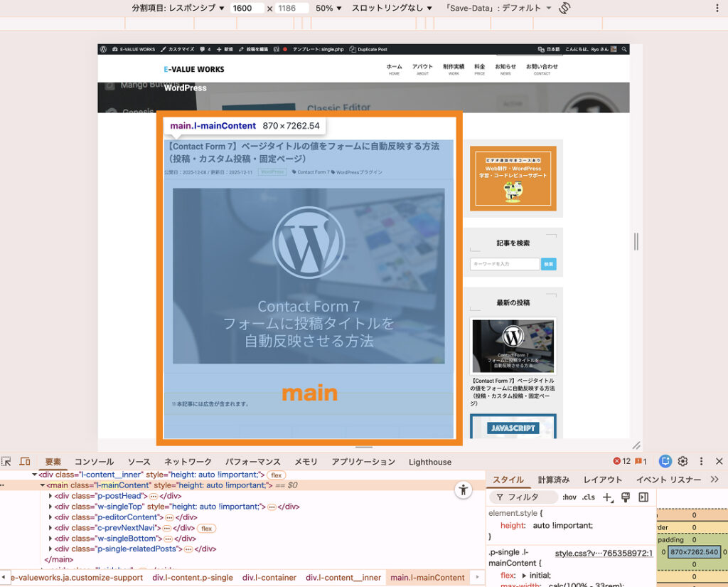Open the 50% zoom dropdown

coord(328,8)
